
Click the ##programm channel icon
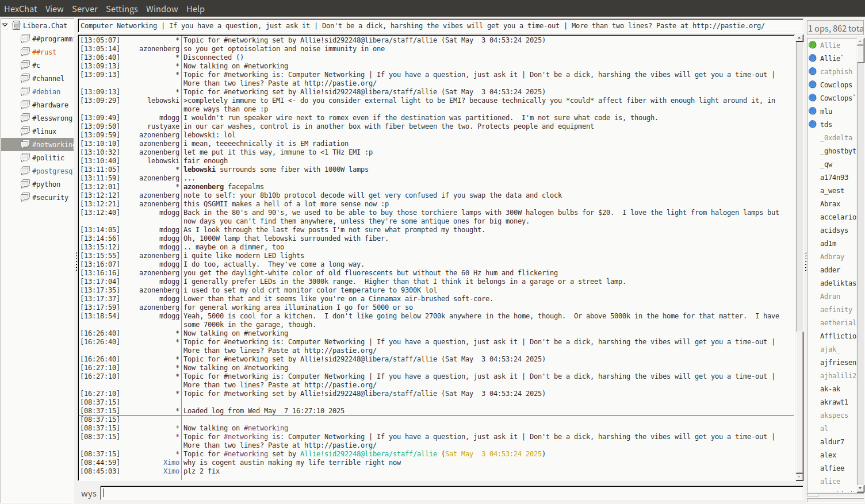(x=25, y=39)
